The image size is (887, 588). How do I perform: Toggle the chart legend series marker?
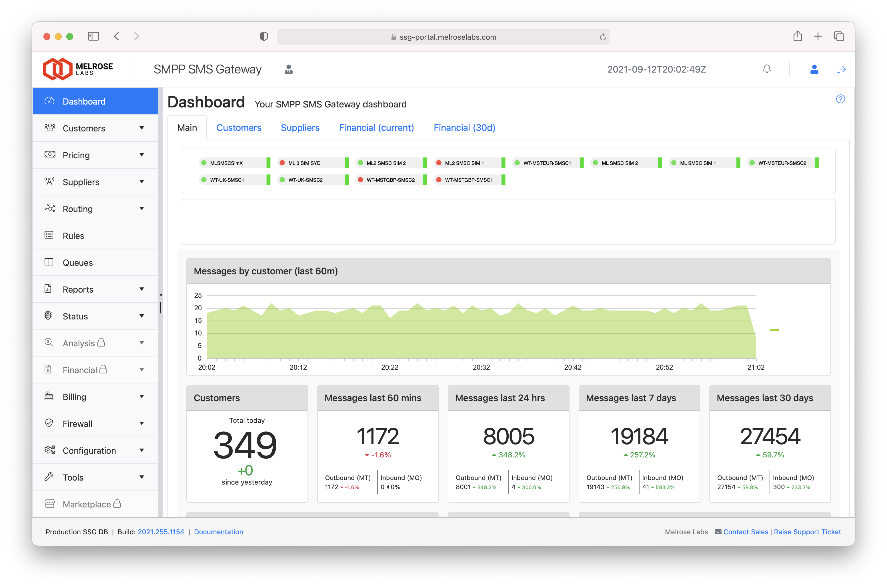click(774, 330)
